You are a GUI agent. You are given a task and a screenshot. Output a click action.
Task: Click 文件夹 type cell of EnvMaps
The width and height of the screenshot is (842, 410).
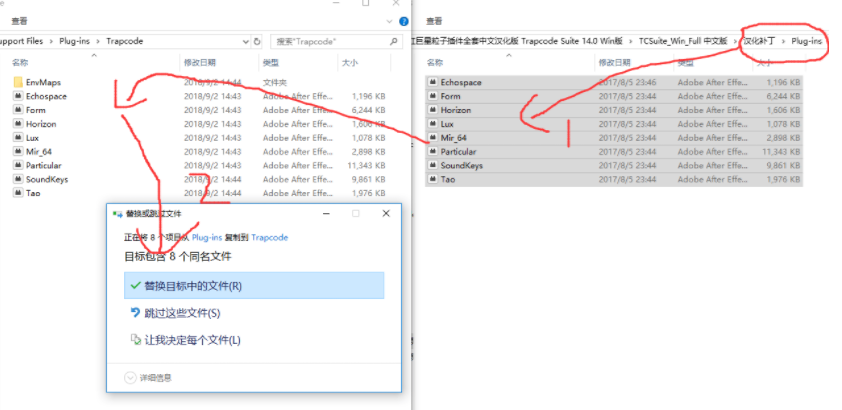click(274, 82)
